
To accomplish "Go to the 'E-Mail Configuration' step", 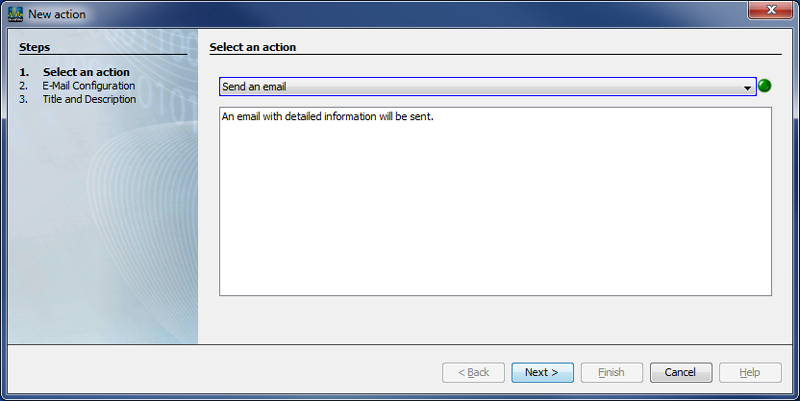I will (x=88, y=86).
